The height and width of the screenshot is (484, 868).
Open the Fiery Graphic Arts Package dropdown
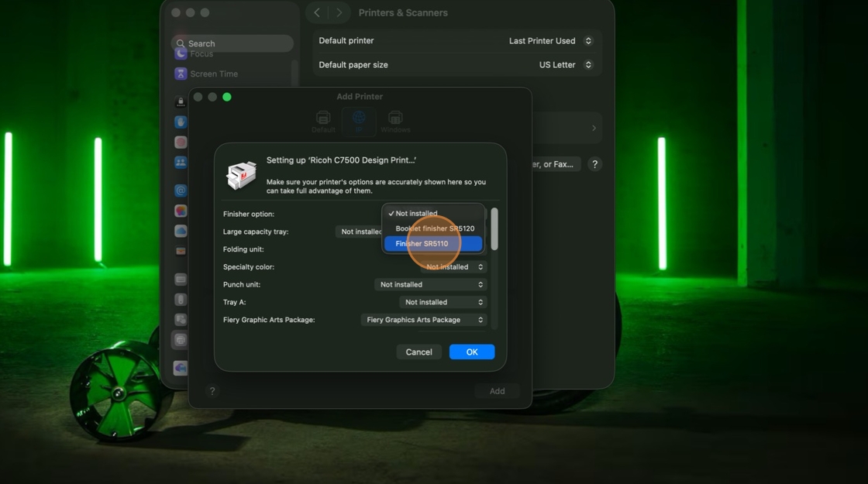pyautogui.click(x=424, y=320)
